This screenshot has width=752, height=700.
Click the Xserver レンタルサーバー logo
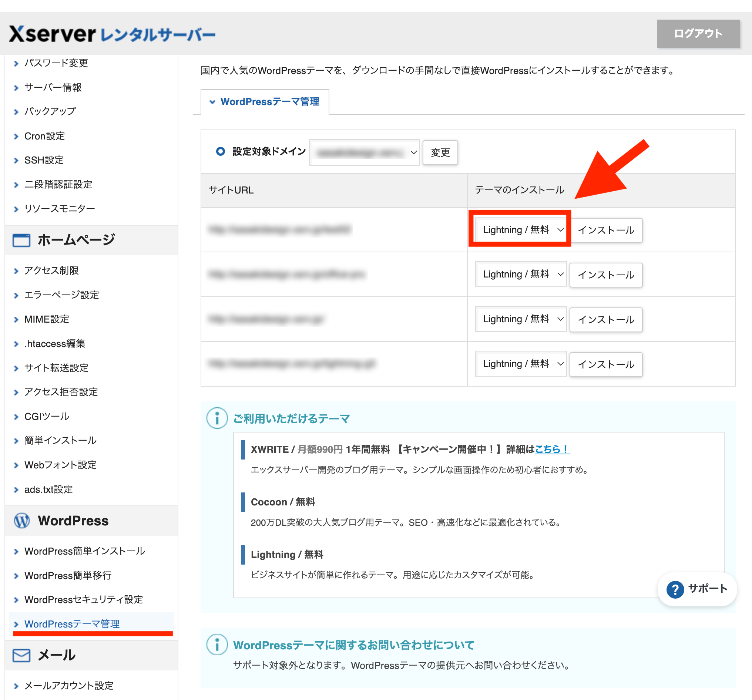[x=112, y=34]
